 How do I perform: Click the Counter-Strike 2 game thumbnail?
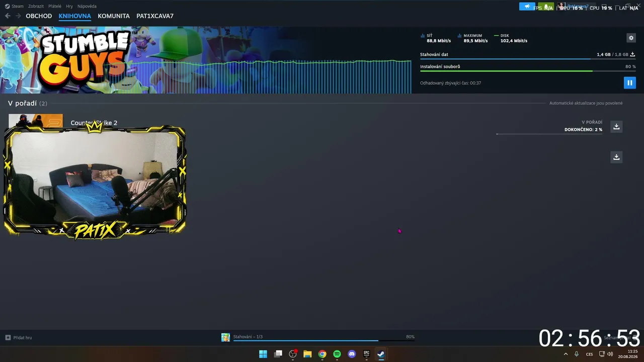[36, 121]
